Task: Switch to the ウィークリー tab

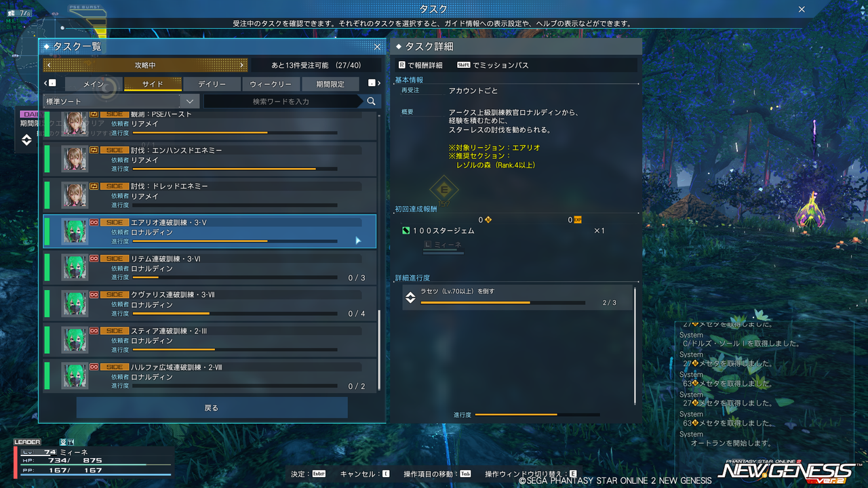Action: pyautogui.click(x=271, y=84)
